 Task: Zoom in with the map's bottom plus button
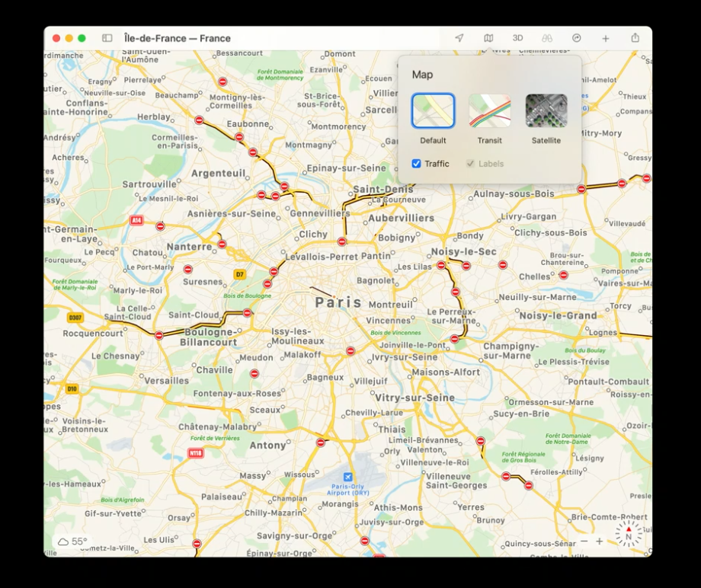[x=600, y=541]
